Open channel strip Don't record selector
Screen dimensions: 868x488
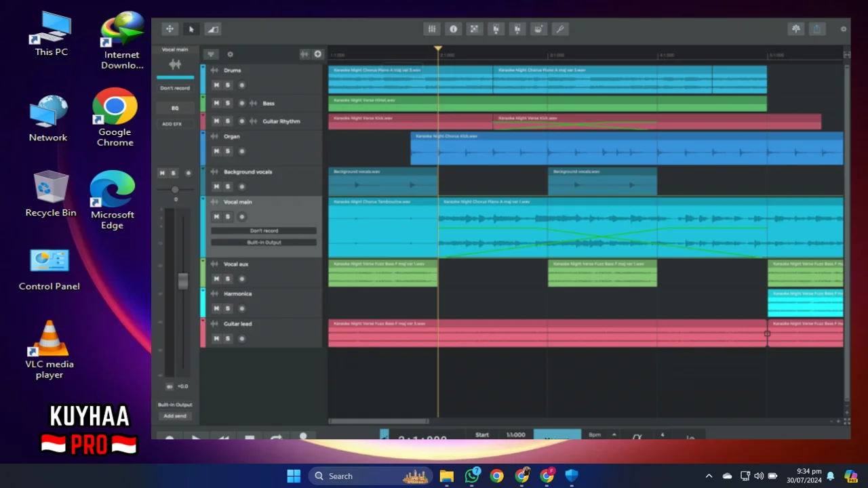(175, 88)
